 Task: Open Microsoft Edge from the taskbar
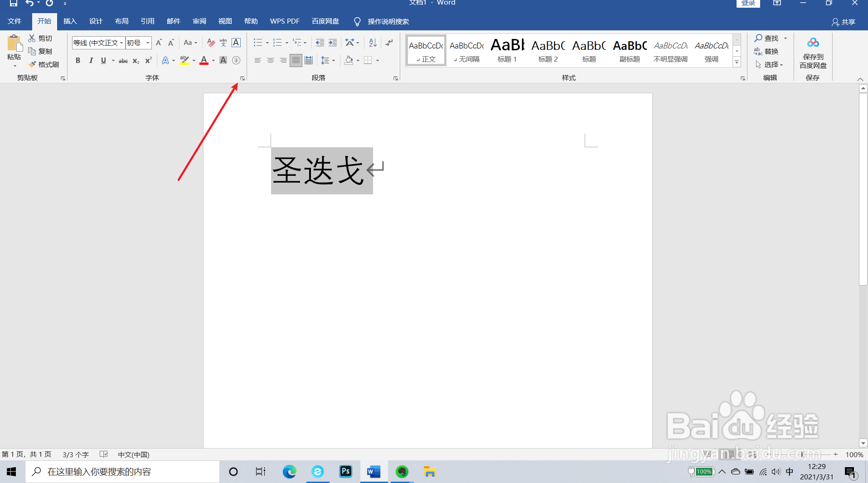[x=289, y=472]
